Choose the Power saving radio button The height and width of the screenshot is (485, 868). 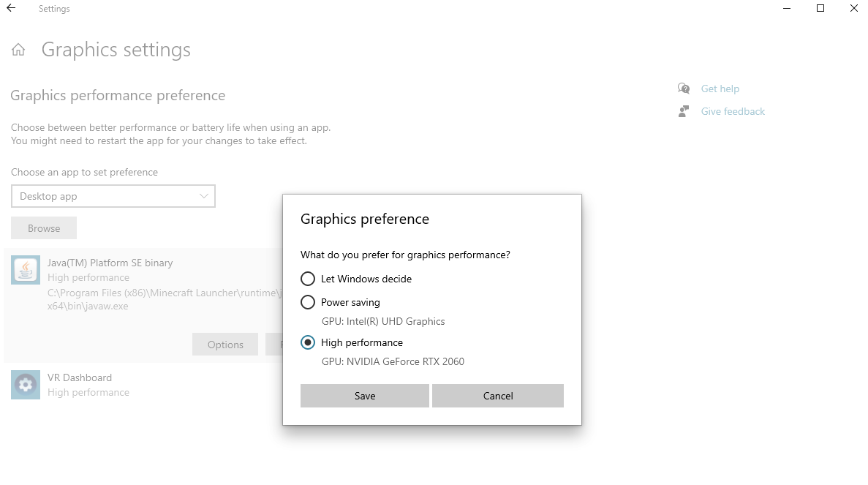point(308,302)
